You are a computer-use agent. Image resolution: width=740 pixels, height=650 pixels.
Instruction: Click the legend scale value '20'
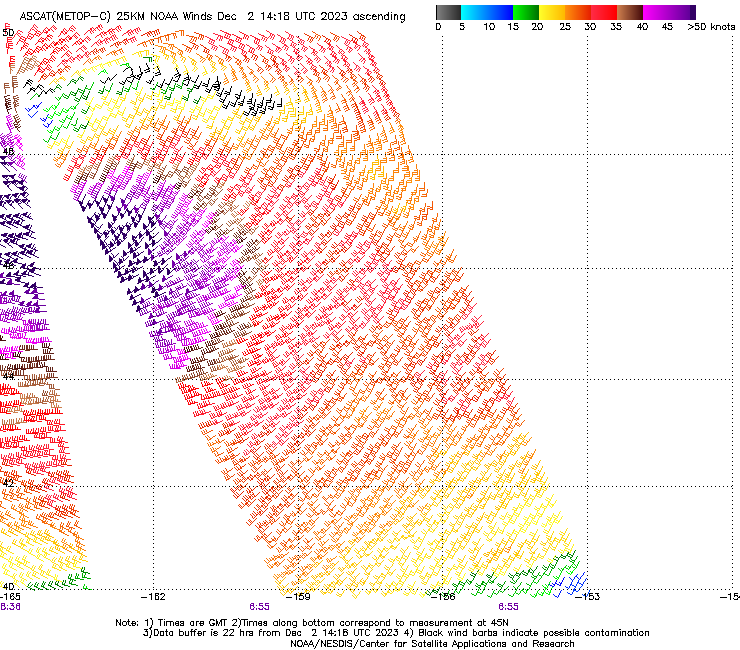point(537,27)
